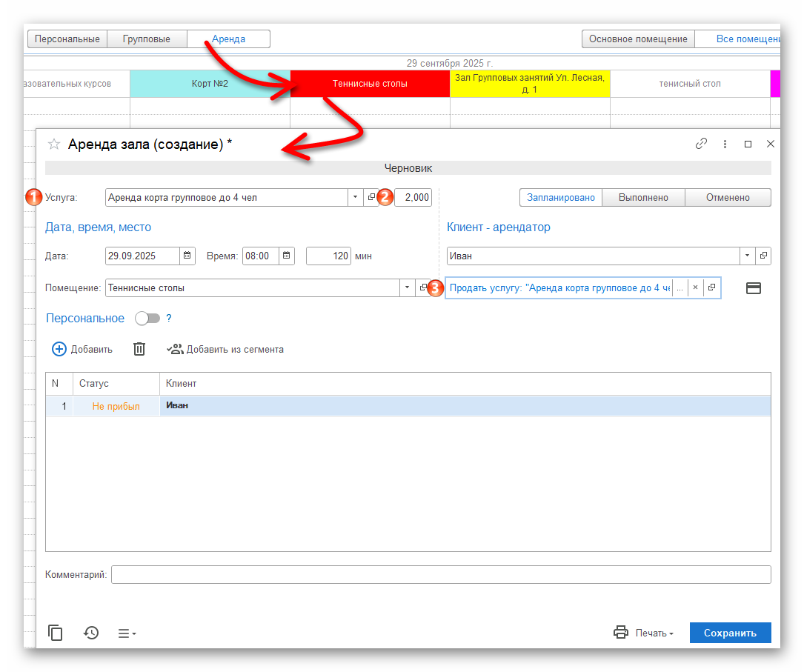The width and height of the screenshot is (804, 672).
Task: Switch to the Персональные tab
Action: click(67, 39)
